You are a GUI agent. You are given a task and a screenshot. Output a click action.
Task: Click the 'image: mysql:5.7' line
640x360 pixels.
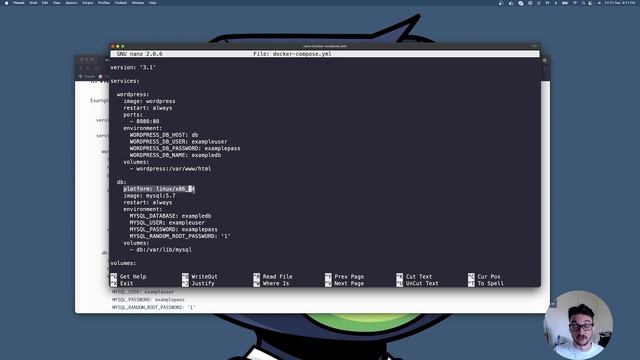(149, 196)
